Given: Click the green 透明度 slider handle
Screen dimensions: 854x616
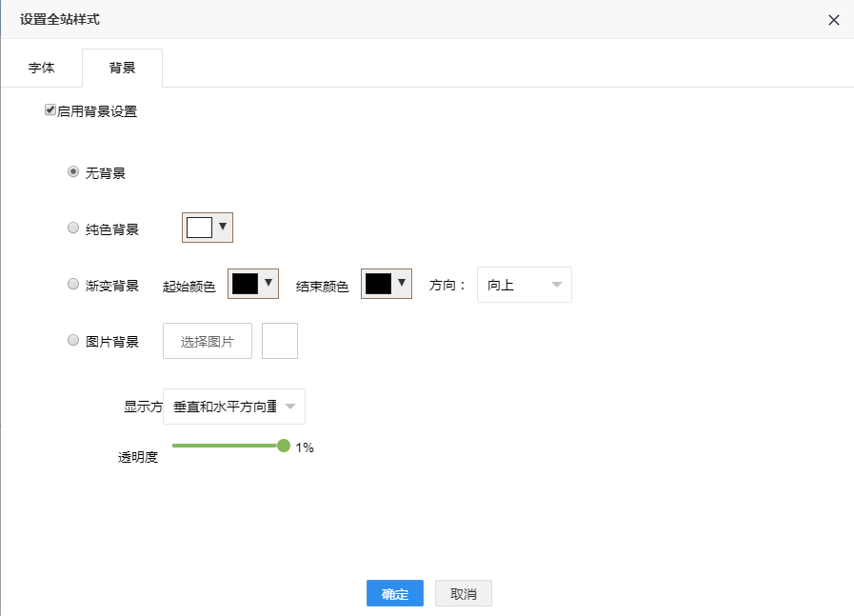Looking at the screenshot, I should coord(284,446).
